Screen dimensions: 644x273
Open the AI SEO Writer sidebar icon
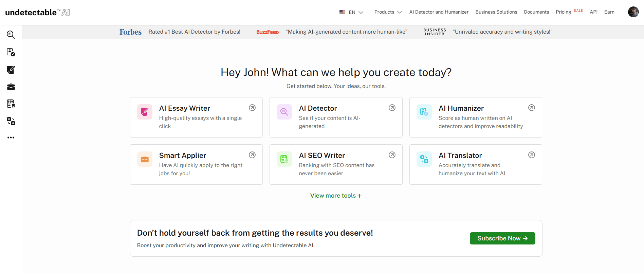pyautogui.click(x=11, y=104)
